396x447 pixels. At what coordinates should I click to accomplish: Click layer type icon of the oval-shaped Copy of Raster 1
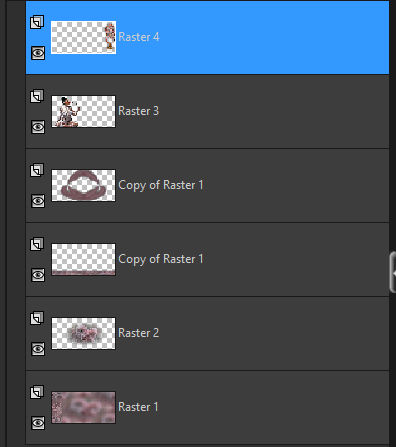click(x=37, y=170)
